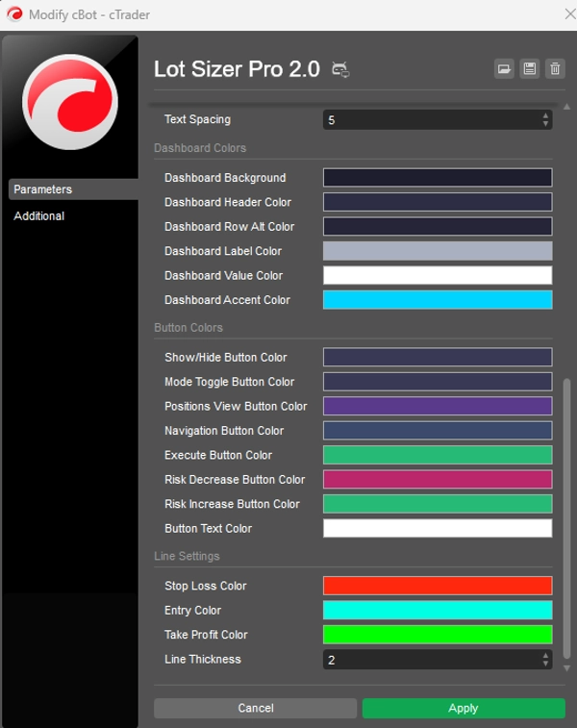The image size is (577, 728).
Task: Click the green Apply button
Action: pyautogui.click(x=464, y=708)
